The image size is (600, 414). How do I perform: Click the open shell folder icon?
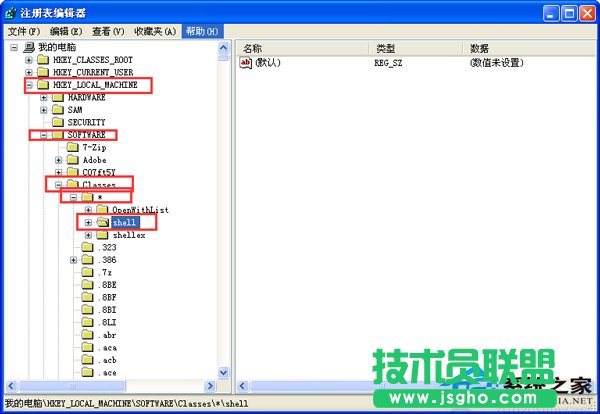(103, 222)
